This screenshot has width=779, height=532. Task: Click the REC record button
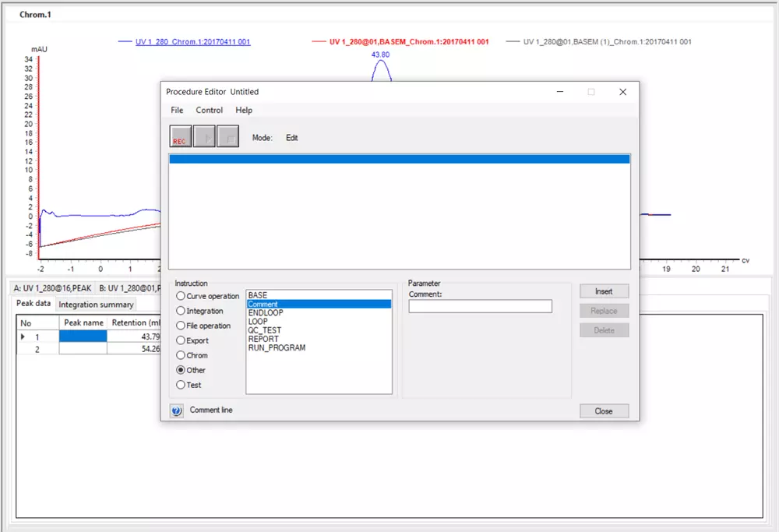coord(180,136)
